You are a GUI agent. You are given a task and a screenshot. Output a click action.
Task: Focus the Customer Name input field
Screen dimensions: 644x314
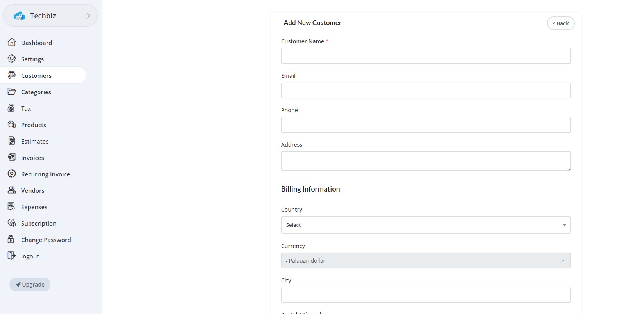pos(425,56)
